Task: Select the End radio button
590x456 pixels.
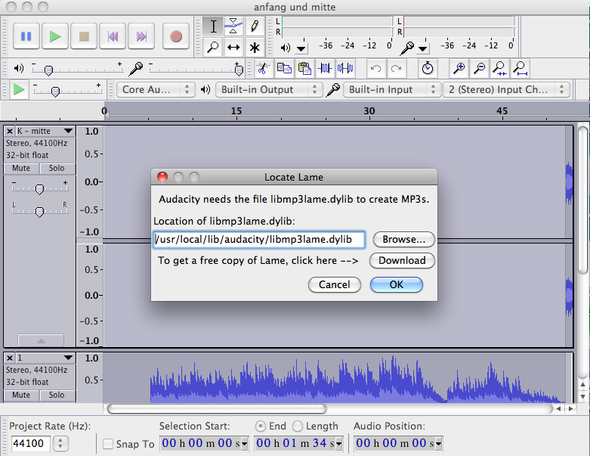Action: pyautogui.click(x=260, y=426)
